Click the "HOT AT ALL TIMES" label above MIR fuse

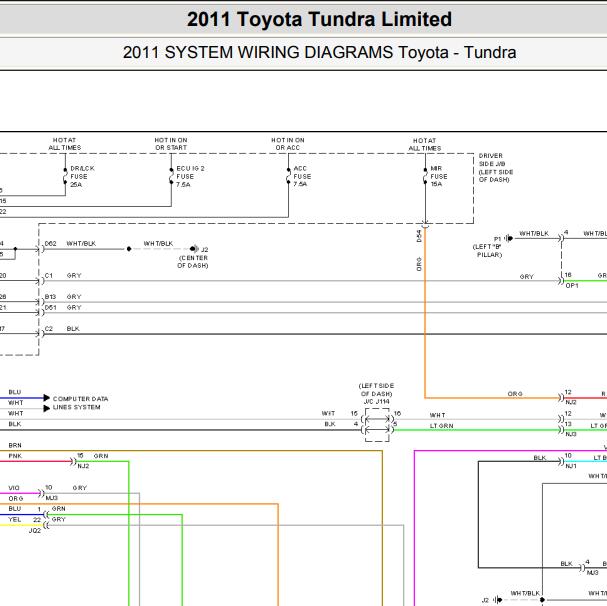click(x=425, y=144)
